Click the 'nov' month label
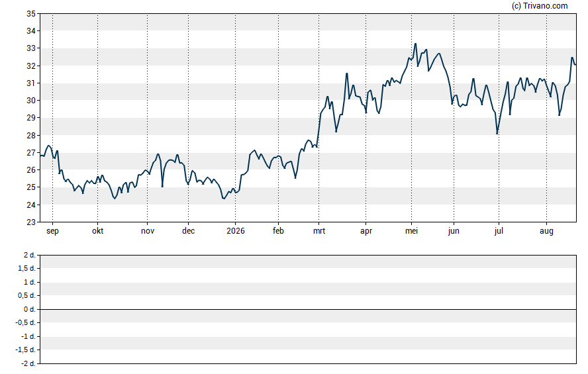 click(148, 231)
